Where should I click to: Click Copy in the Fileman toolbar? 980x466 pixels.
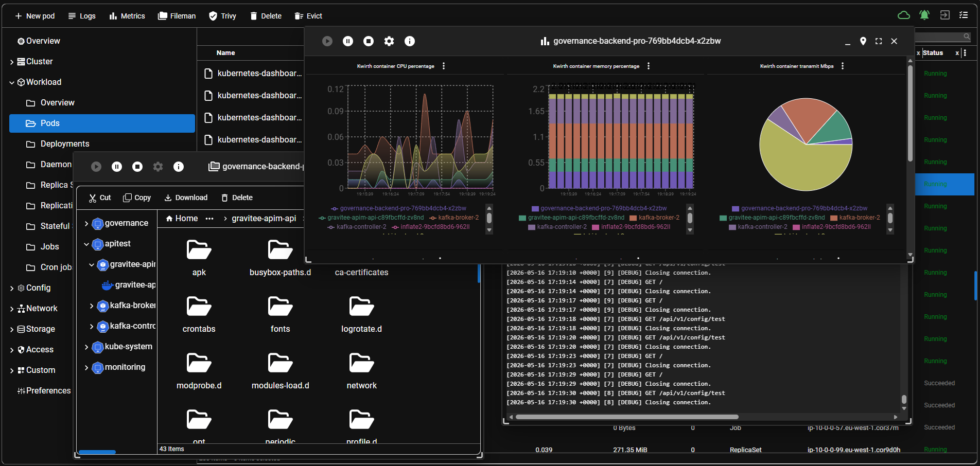click(137, 198)
